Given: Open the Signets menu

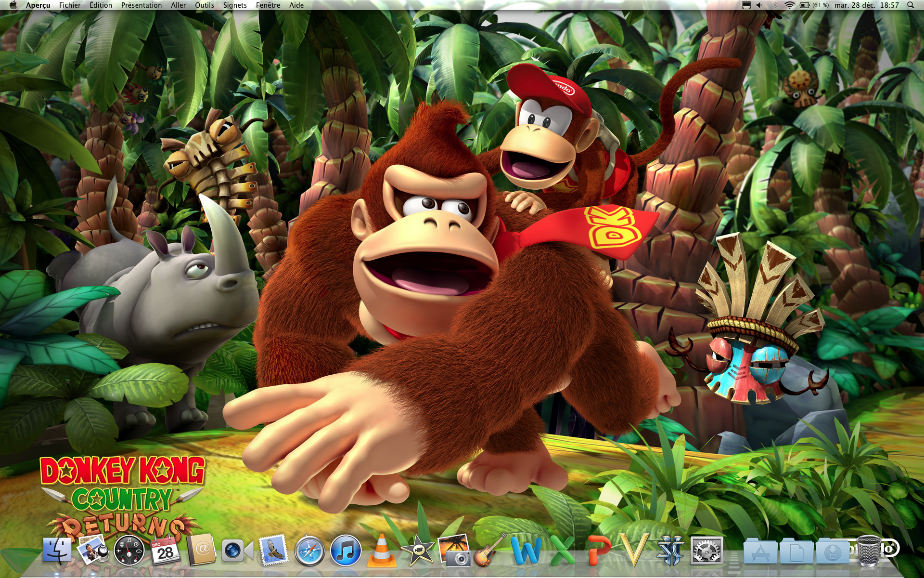Looking at the screenshot, I should tap(235, 5).
